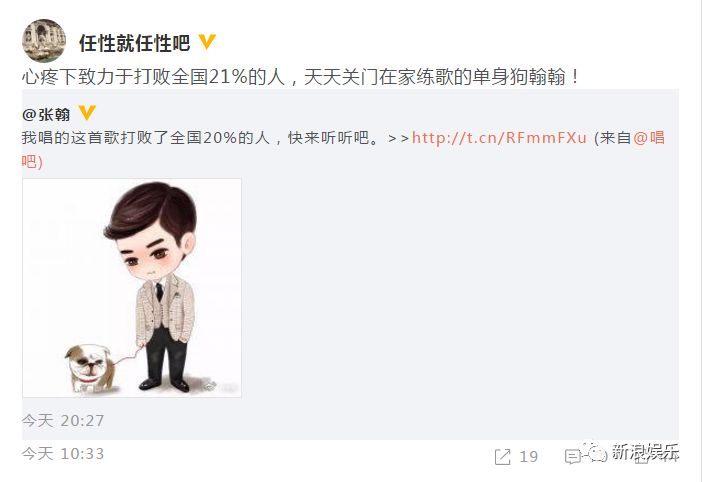Image resolution: width=702 pixels, height=482 pixels.
Task: Open the comment speech-bubble icon
Action: pos(573,457)
